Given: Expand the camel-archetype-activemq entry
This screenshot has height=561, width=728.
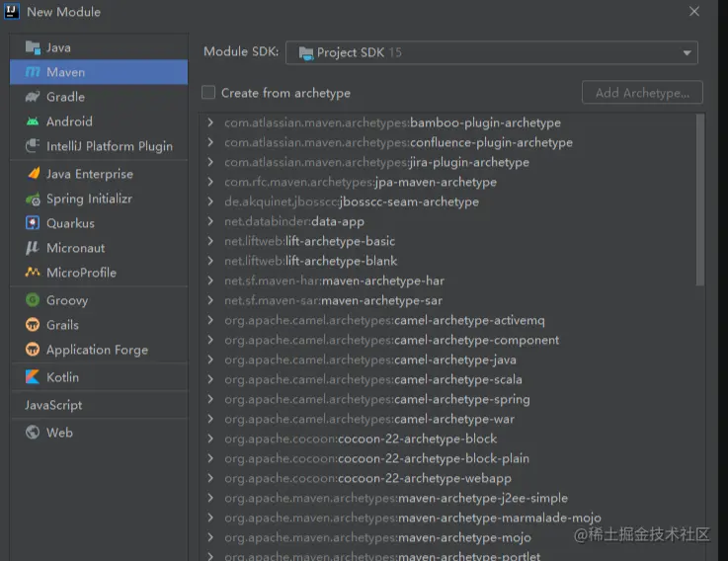Looking at the screenshot, I should (x=210, y=321).
